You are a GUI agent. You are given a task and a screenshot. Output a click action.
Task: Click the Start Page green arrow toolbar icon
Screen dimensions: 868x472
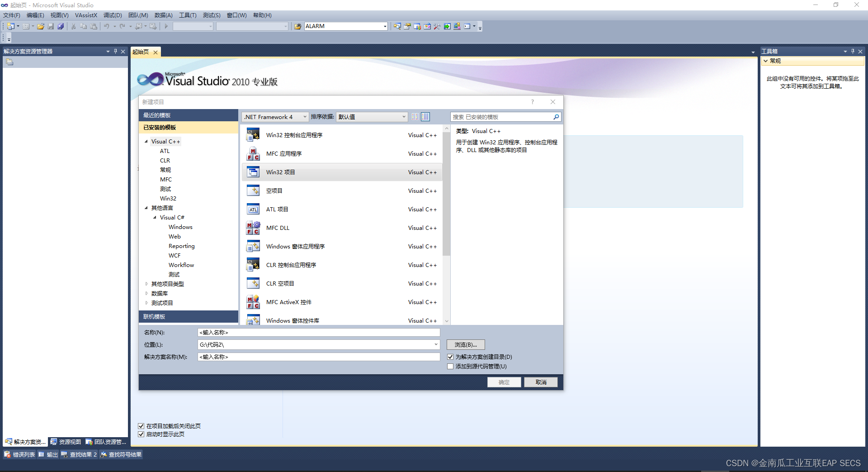447,26
